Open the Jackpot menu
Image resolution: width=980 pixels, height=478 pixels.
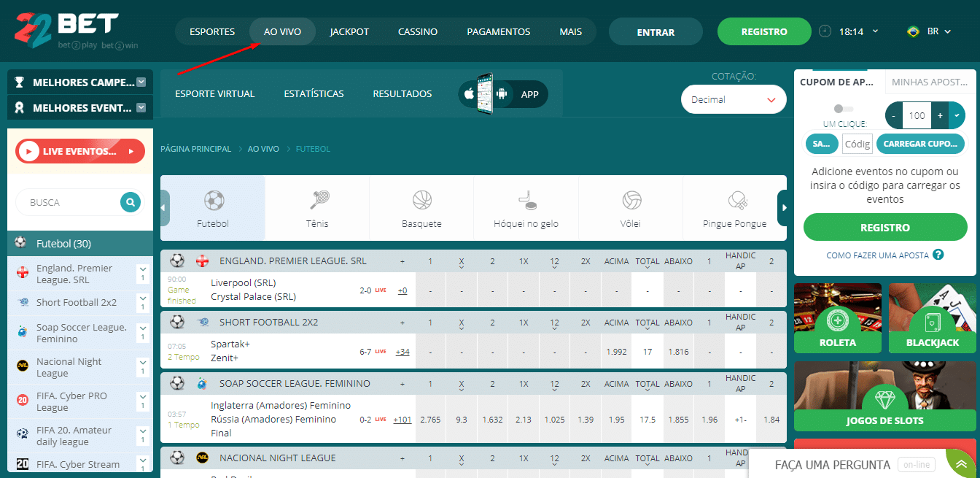point(349,32)
